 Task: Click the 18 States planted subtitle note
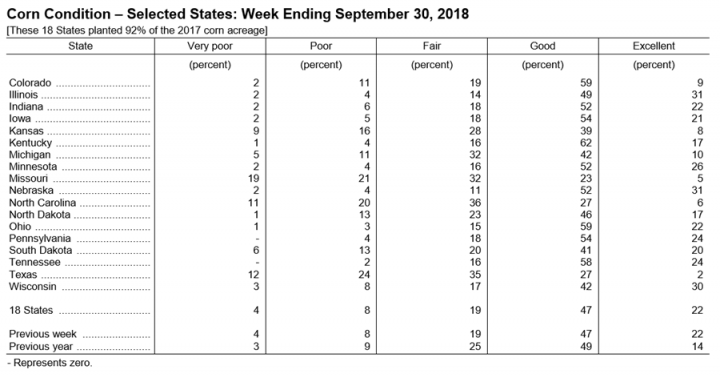click(x=137, y=30)
